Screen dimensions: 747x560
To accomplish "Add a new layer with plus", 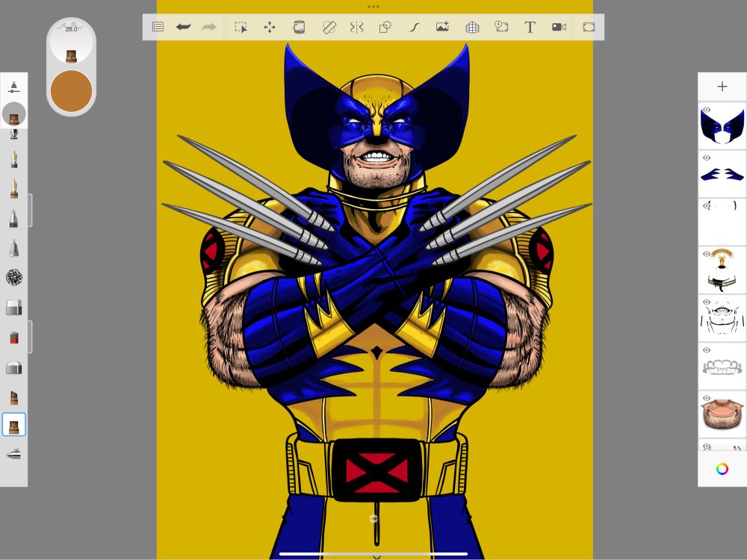I will (722, 86).
